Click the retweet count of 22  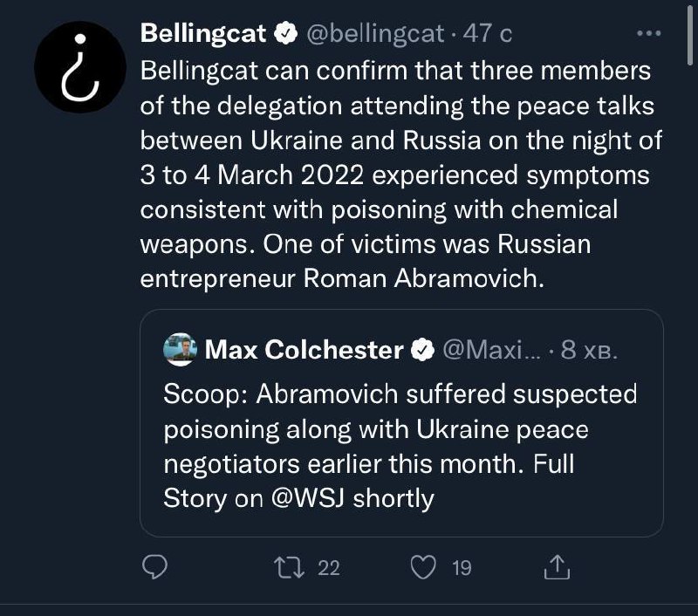click(328, 568)
